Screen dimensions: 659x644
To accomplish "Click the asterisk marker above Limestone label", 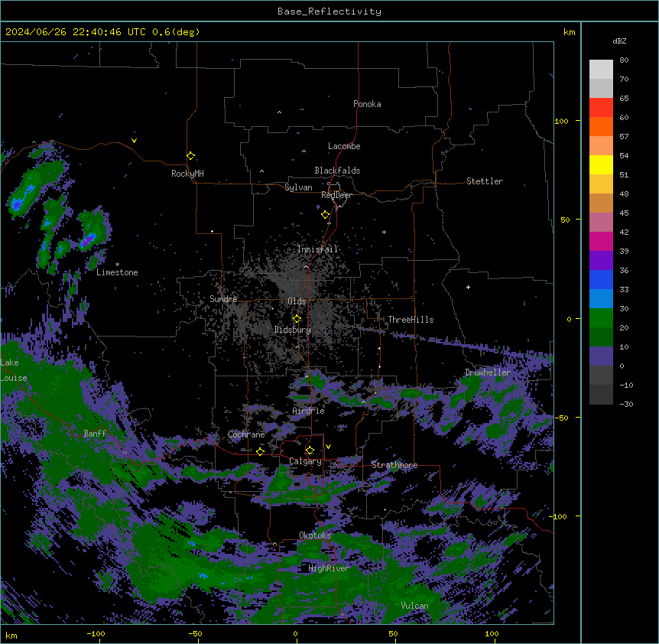I will (x=117, y=265).
